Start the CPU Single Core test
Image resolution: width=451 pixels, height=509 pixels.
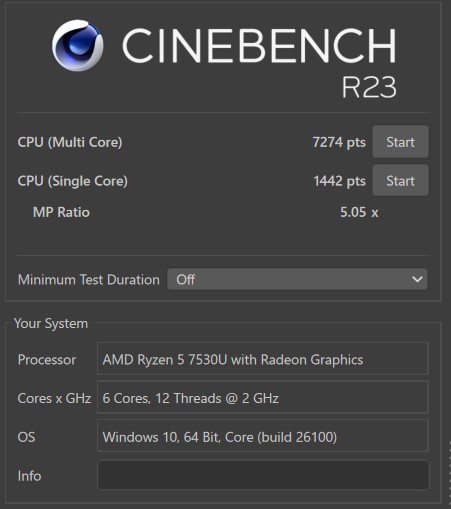400,180
